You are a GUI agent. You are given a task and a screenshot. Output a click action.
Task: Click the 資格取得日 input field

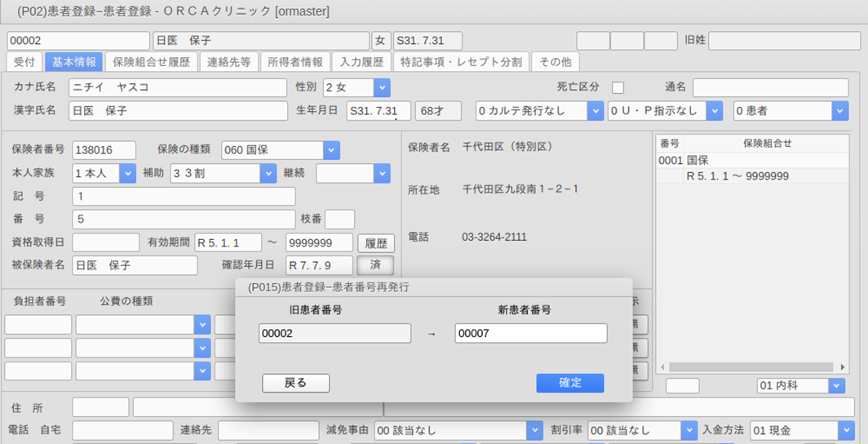tap(106, 242)
